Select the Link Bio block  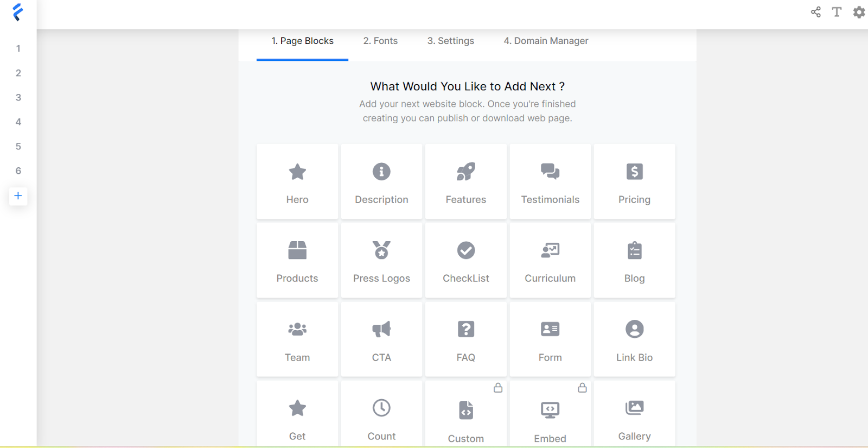(635, 339)
